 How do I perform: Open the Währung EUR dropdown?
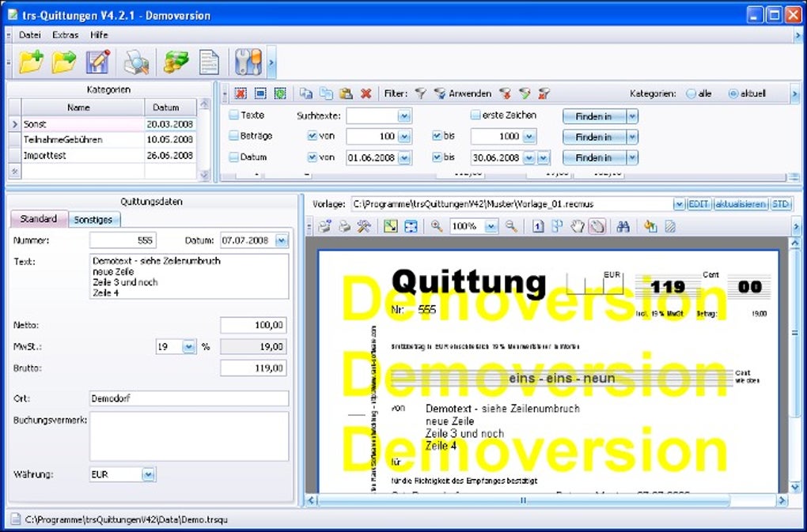pyautogui.click(x=148, y=474)
